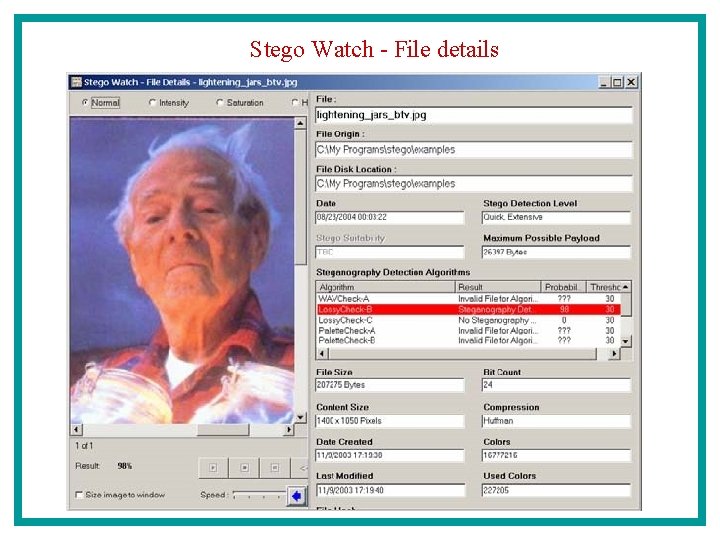Viewport: 720px width, 540px height.
Task: Click the File Origin path field
Action: tap(474, 150)
